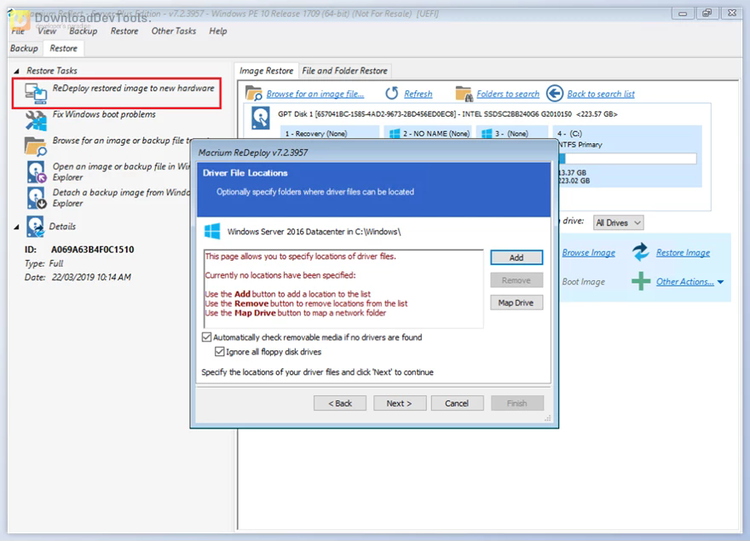Viewport: 750px width, 541px height.
Task: Open the Other Tasks menu
Action: click(x=173, y=31)
